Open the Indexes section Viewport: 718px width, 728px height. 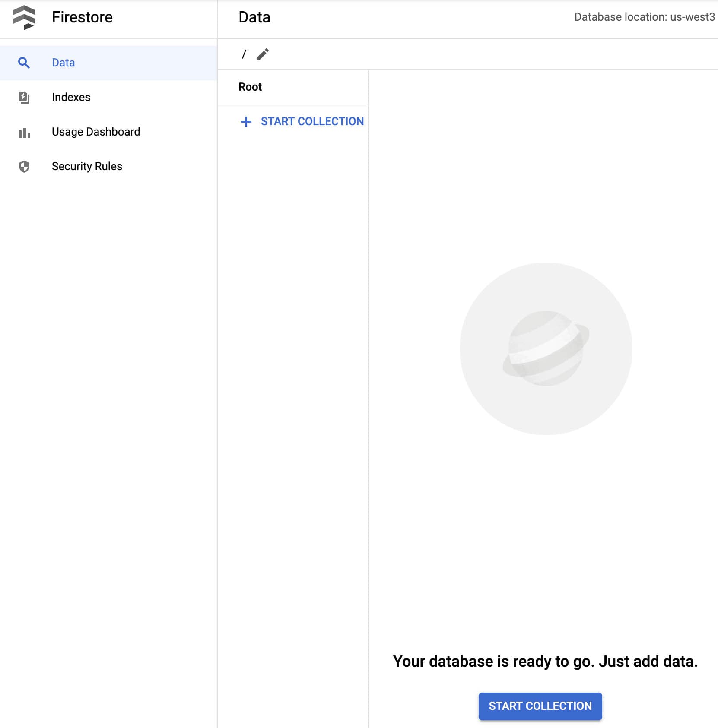(108, 97)
